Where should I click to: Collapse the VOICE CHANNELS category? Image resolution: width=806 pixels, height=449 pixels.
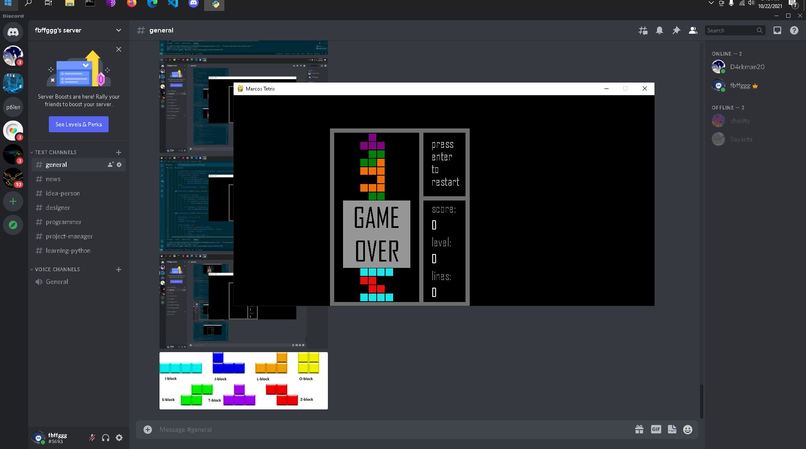click(55, 270)
